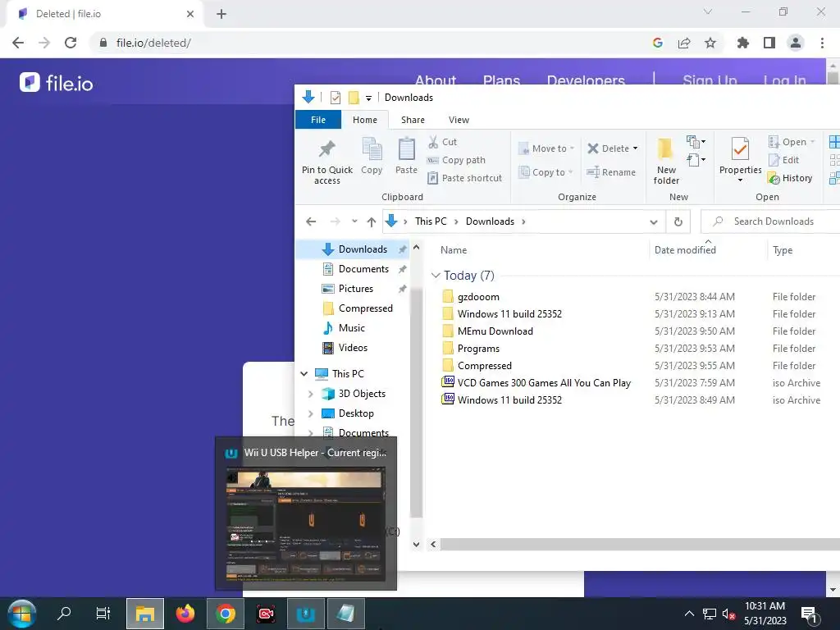
Task: Open Chrome extensions puzzle icon
Action: (x=742, y=43)
